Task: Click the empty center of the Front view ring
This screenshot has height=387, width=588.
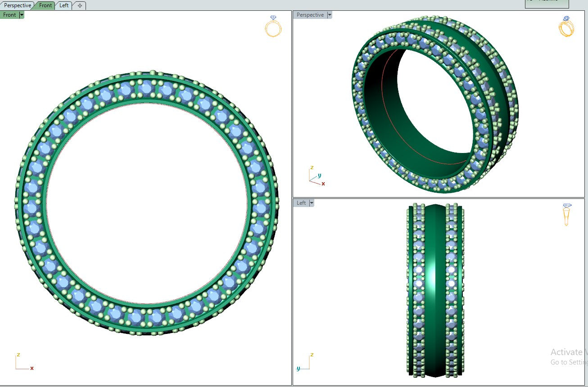Action: [x=147, y=203]
